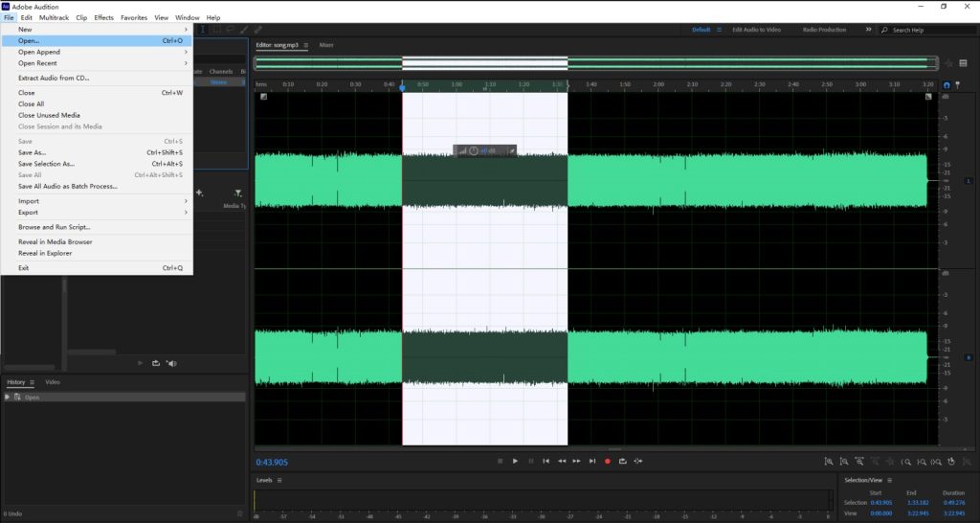
Task: Pin the HUD volume overlay
Action: (511, 150)
